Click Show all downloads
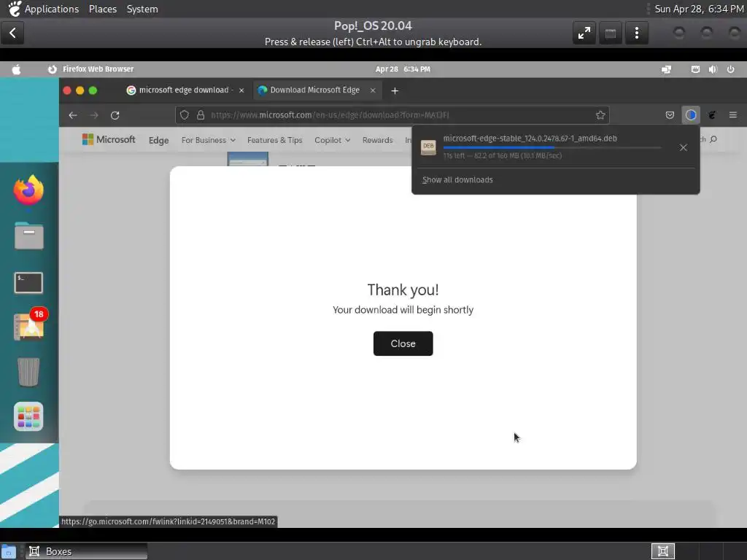The image size is (747, 560). pos(457,179)
